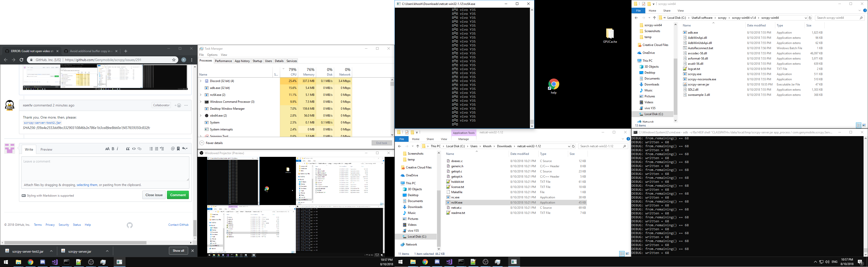Click the Close issue button
This screenshot has height=267, width=868.
point(154,195)
